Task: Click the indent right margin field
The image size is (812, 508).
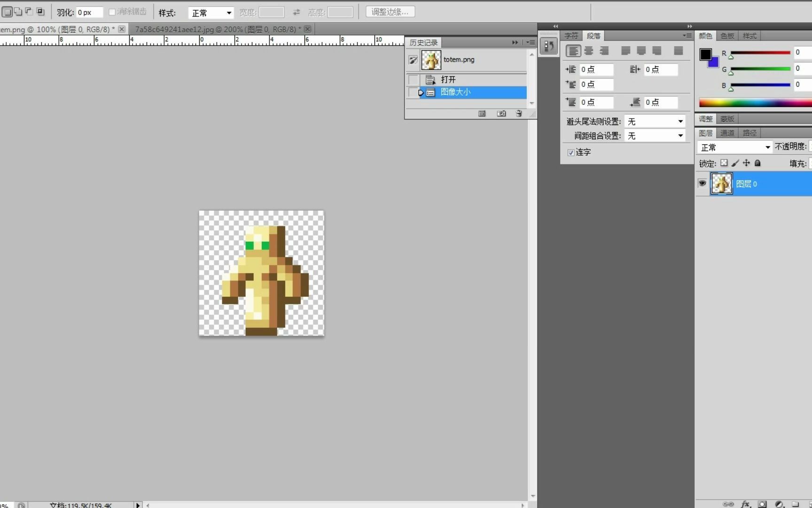Action: coord(660,70)
